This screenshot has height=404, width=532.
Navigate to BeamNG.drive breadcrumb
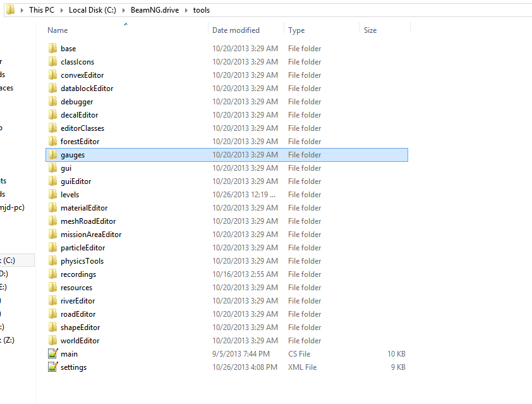(x=155, y=10)
